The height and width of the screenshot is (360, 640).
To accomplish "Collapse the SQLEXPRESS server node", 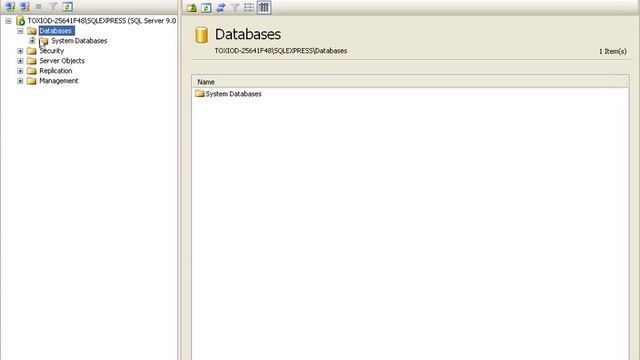I will (9, 21).
